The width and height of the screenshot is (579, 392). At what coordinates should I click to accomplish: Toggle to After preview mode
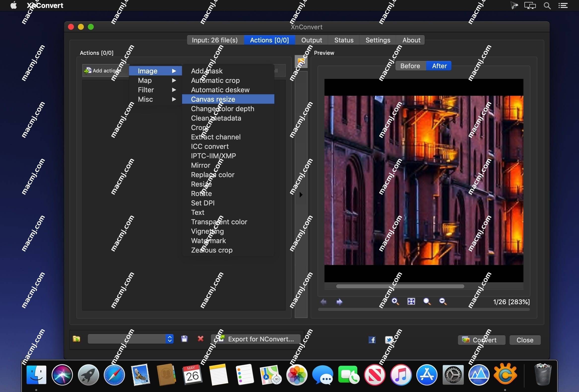point(439,66)
